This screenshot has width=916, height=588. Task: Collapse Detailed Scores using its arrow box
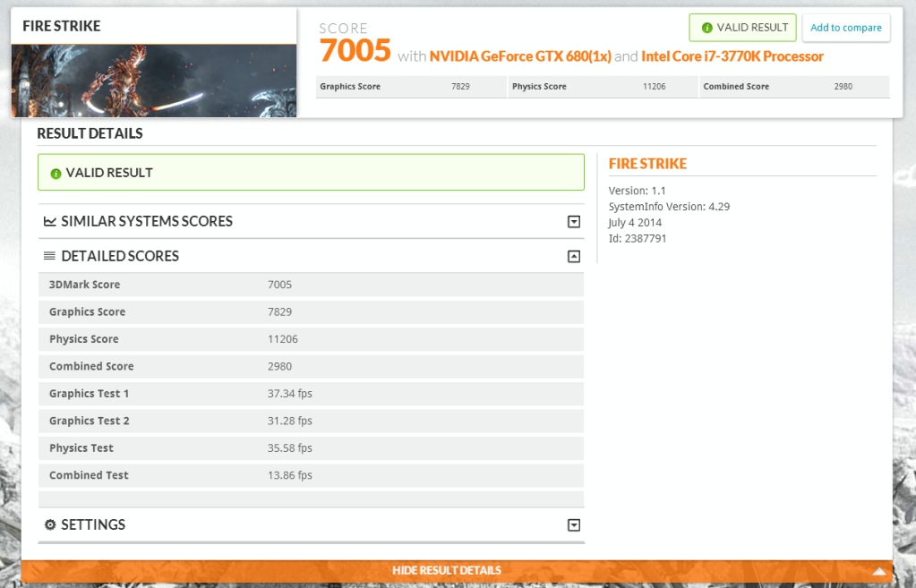pyautogui.click(x=574, y=257)
